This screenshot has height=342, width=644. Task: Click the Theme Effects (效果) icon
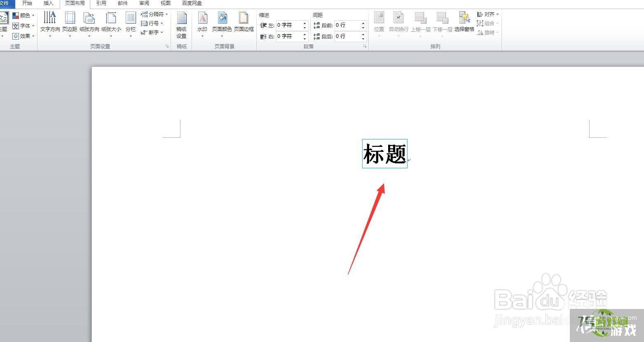16,36
